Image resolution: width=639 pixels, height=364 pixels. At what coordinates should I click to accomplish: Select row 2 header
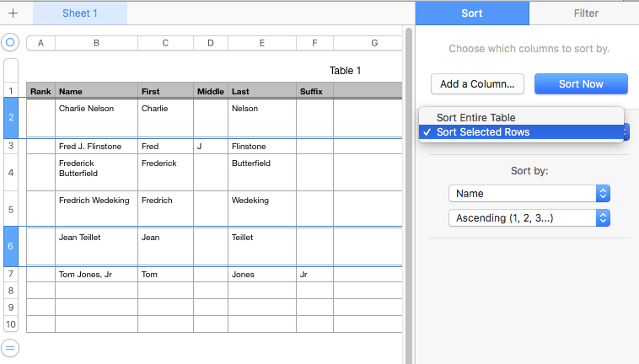click(x=11, y=117)
